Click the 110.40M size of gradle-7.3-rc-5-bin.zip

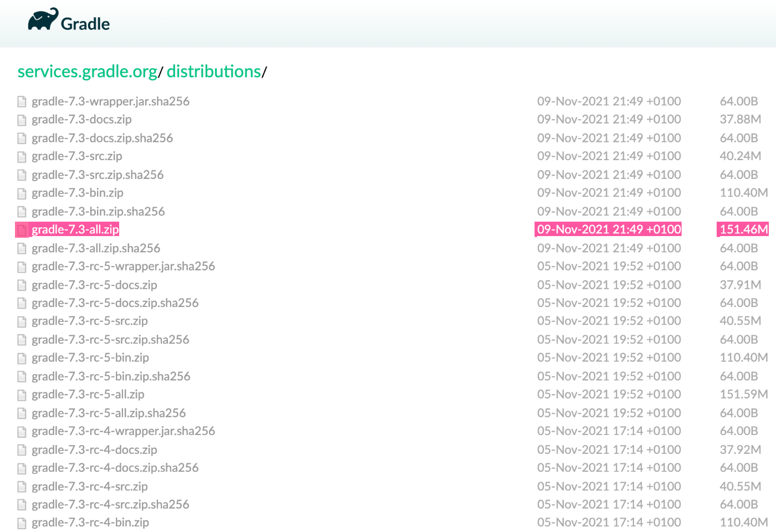tap(744, 358)
